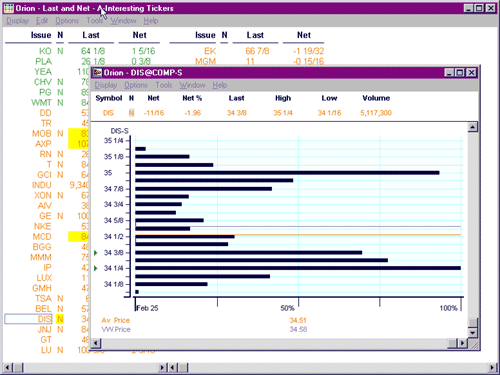Select EK ticker in second Issue column
This screenshot has width=500, height=375.
[210, 51]
